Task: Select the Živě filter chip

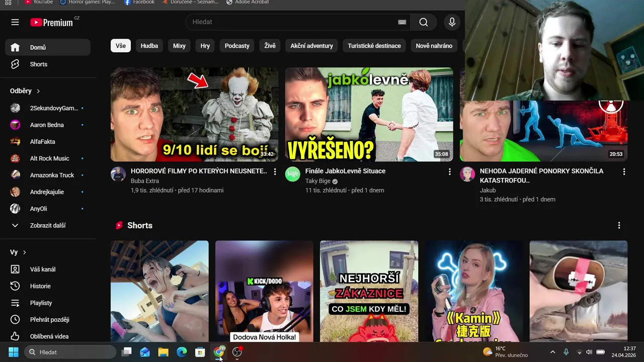Action: [270, 46]
